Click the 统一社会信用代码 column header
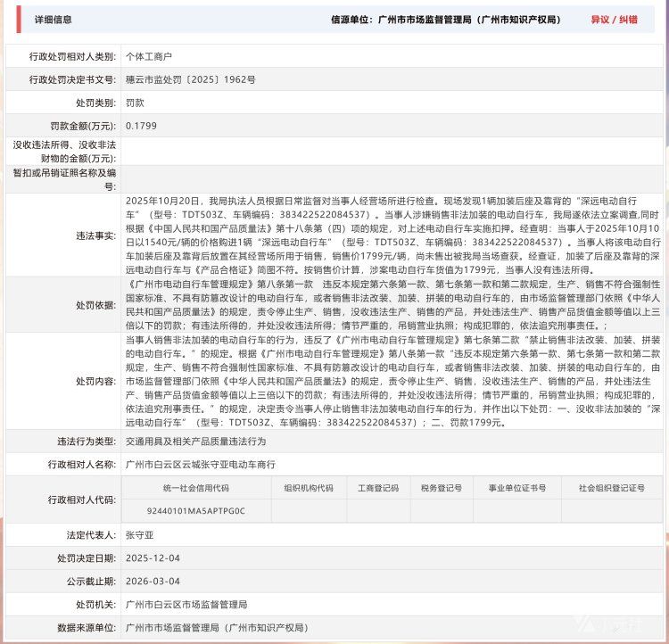The image size is (669, 644). 195,488
